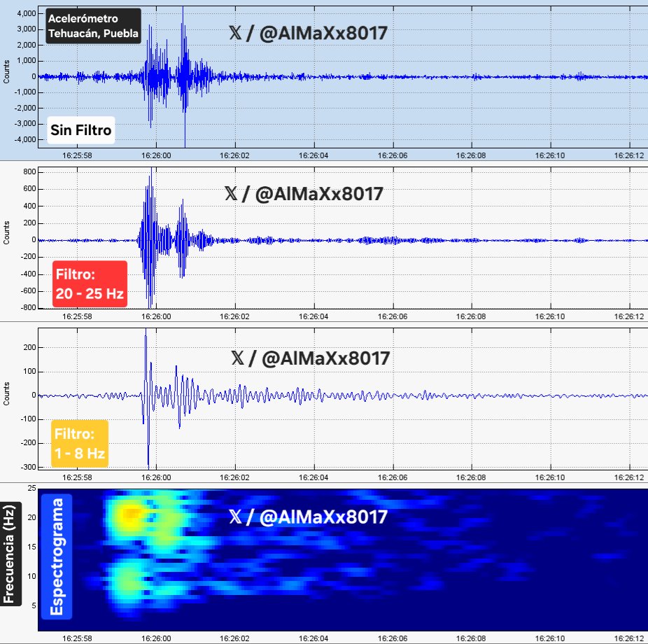The image size is (648, 644).
Task: Click 16:26:12 time label under spectrogram
Action: (629, 638)
